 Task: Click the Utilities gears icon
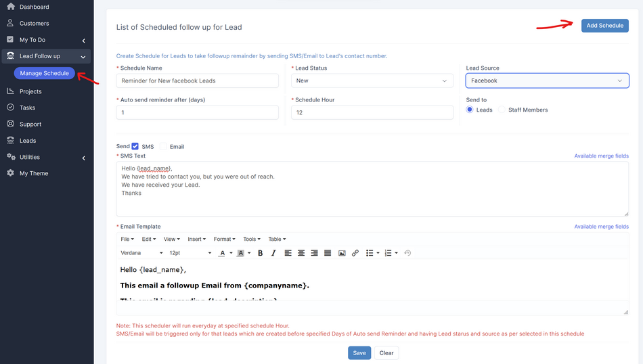(11, 156)
